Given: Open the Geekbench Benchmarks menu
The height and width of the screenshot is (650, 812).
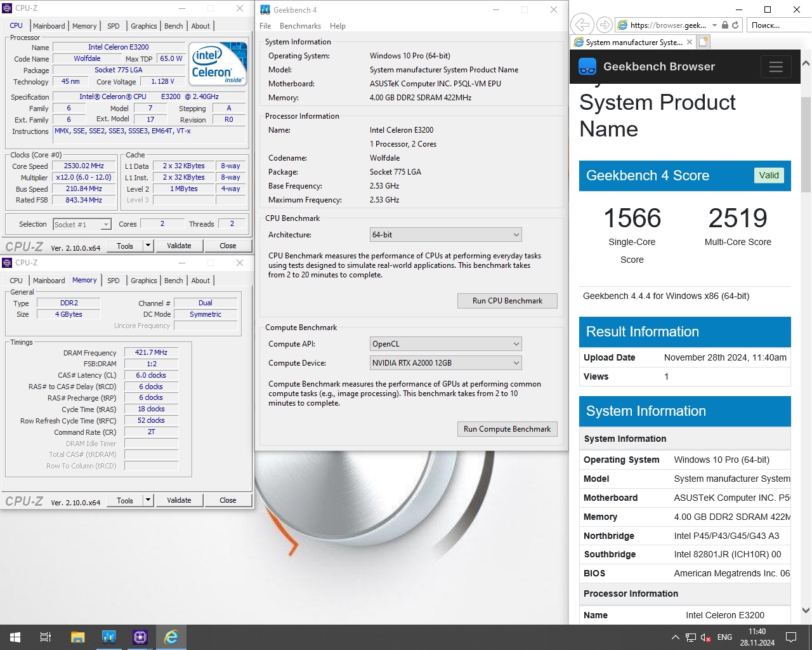Looking at the screenshot, I should tap(300, 26).
